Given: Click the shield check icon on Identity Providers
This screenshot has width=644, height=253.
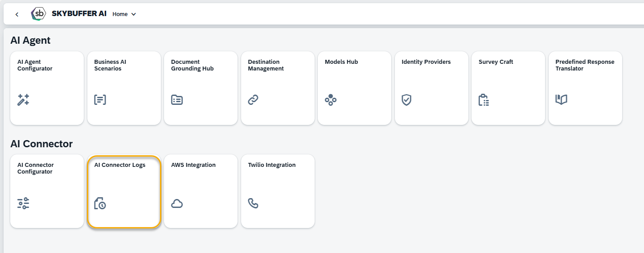Looking at the screenshot, I should tap(406, 100).
